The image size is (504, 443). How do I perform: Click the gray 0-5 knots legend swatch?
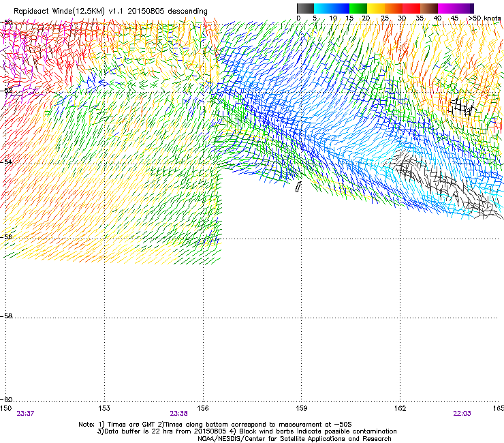point(305,8)
